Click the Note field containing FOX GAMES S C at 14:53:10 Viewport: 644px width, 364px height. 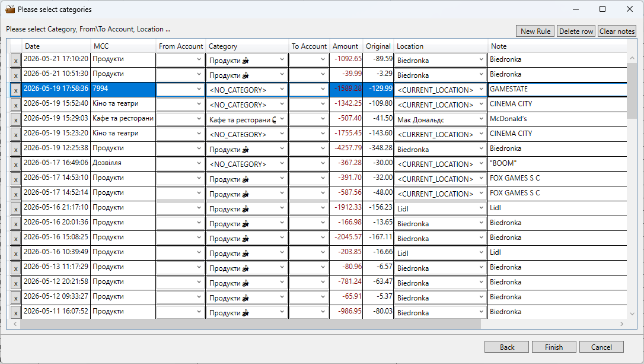click(557, 178)
